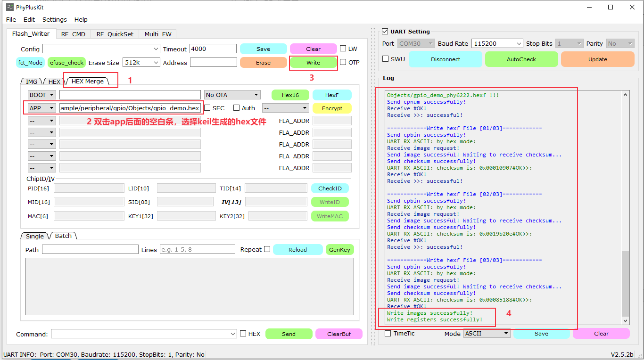644x360 pixels.
Task: Toggle the TimeTic checkbox
Action: (388, 333)
